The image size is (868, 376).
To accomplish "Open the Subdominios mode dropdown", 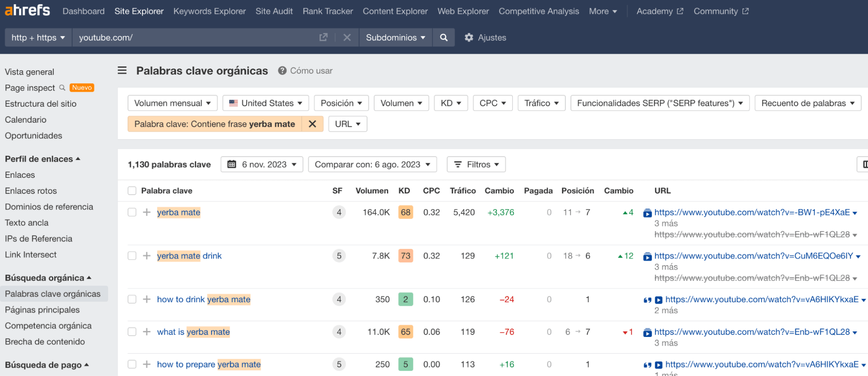I will pos(396,38).
